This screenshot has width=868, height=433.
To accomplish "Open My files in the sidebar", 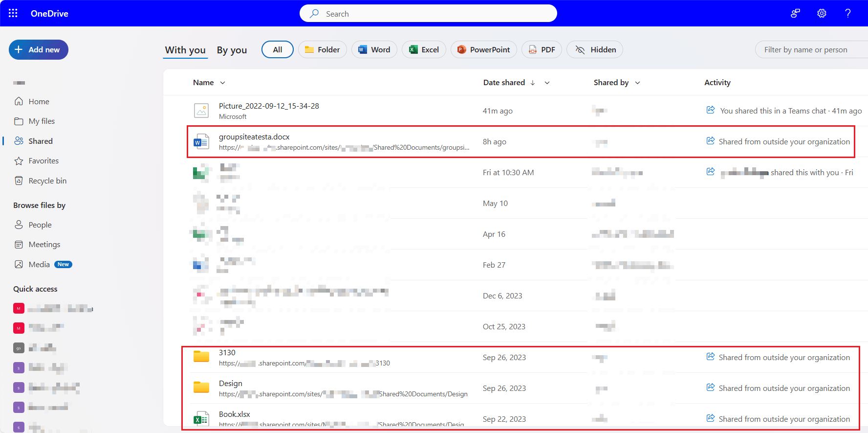I will [42, 121].
